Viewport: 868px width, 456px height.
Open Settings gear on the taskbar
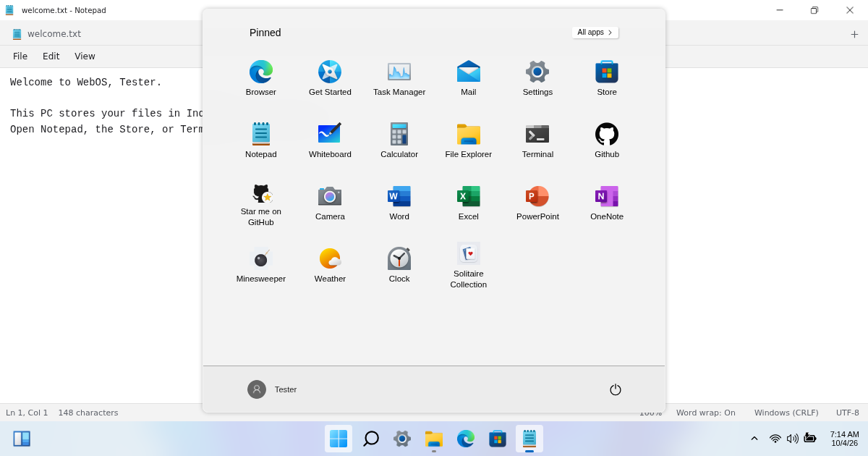click(402, 439)
